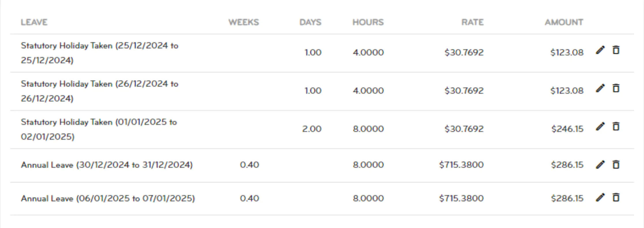Delete Statutory Holiday 01/01/2025 leave entry
This screenshot has height=228, width=644.
tap(616, 126)
